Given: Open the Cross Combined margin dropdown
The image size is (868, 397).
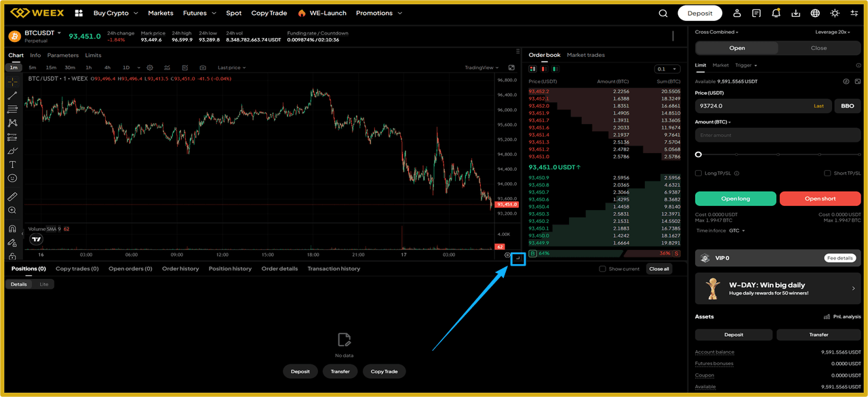Looking at the screenshot, I should point(716,31).
